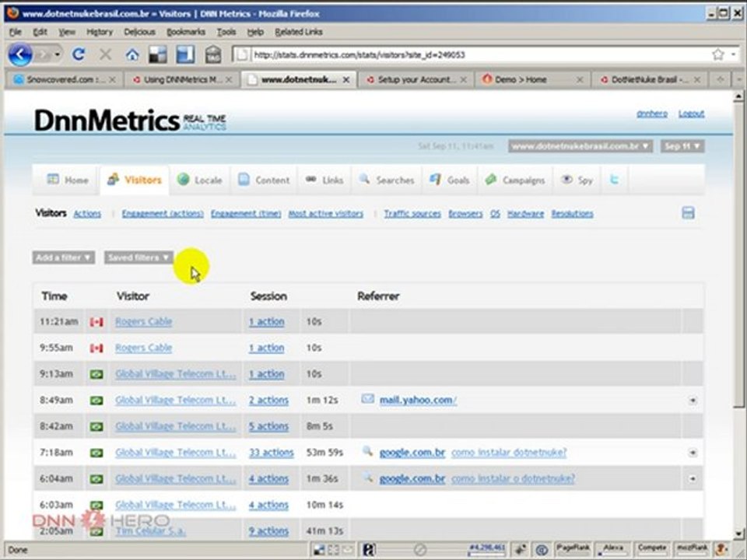Click the vertical scrollbar down arrow
Viewport: 747px width, 560px height.
coord(738,534)
